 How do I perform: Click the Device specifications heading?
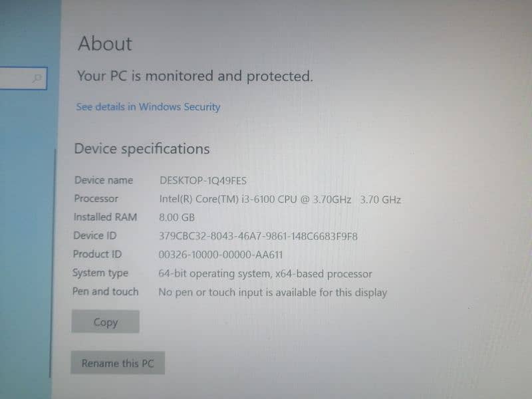tap(142, 149)
